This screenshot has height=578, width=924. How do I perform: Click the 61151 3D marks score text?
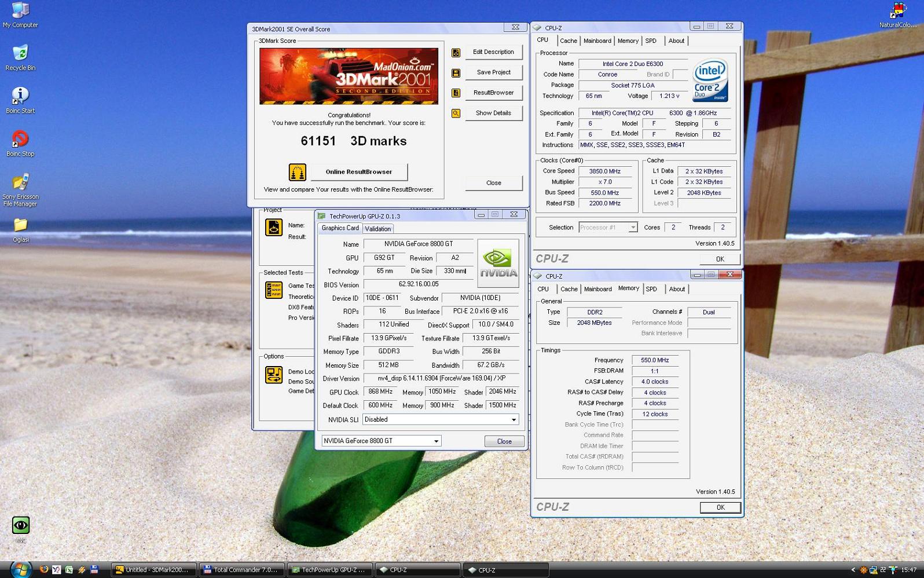click(x=354, y=141)
